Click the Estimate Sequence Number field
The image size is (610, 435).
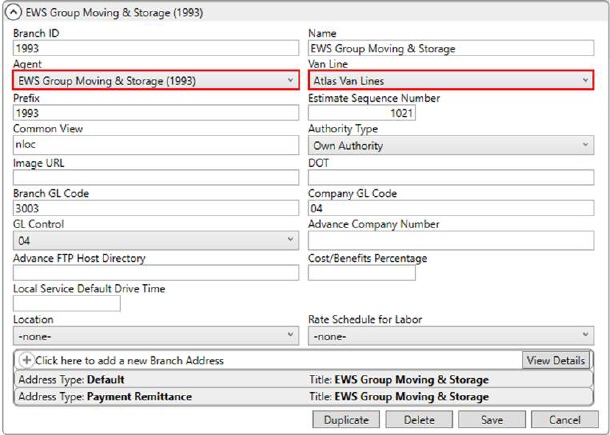pyautogui.click(x=362, y=114)
